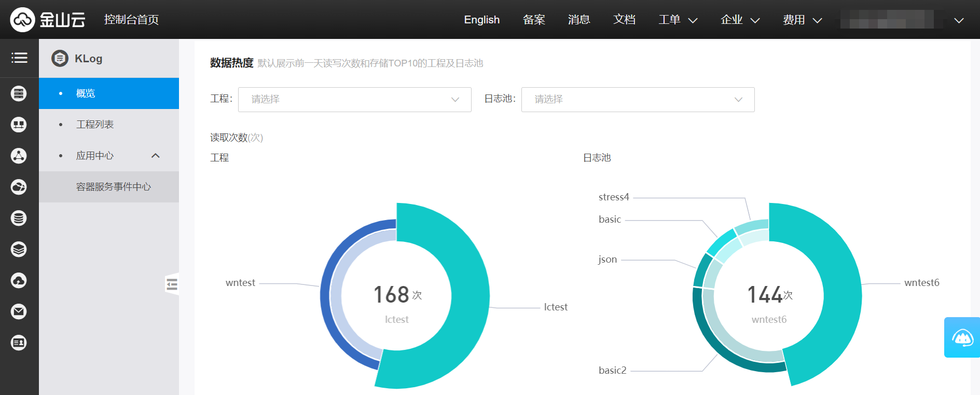Screen dimensions: 980x395
Task: Go to 控制台首页 console home
Action: tap(131, 20)
